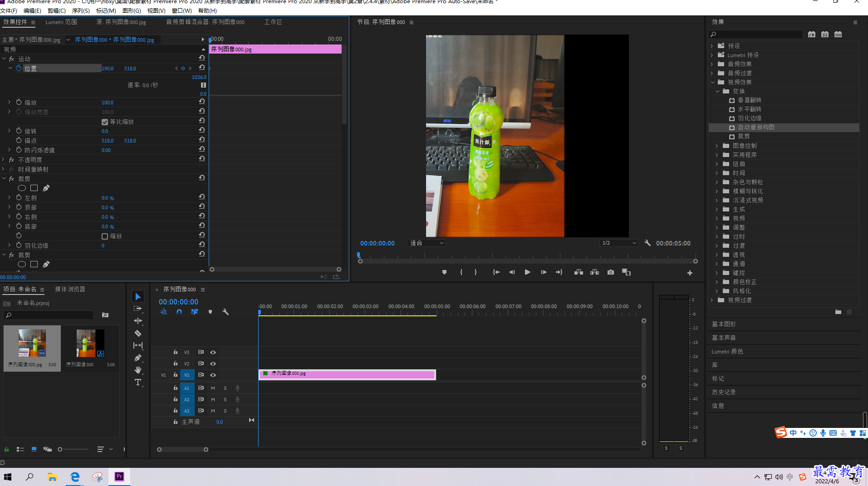Create rectangle mask under first 裁剪 effect

(34, 188)
